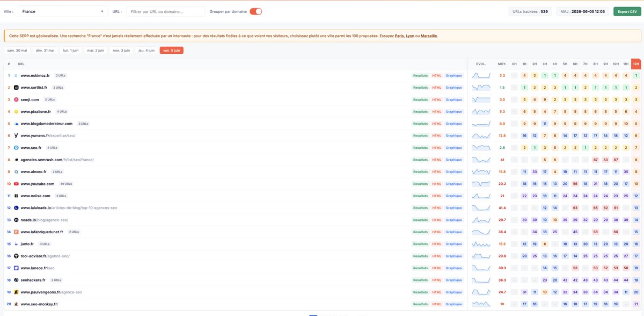The image size is (644, 316).
Task: Click the pixalione.fr favicon icon
Action: pos(16,112)
